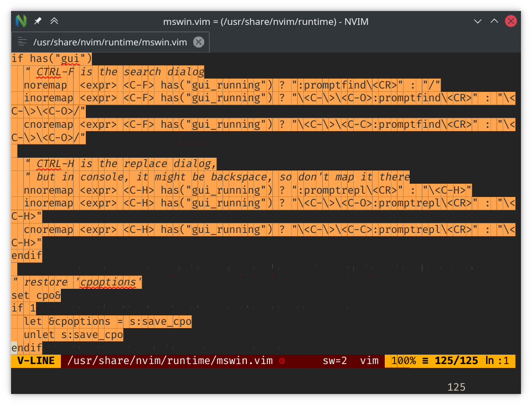The image size is (532, 405).
Task: Toggle keep-window-on-top with the pin icon
Action: pyautogui.click(x=38, y=21)
